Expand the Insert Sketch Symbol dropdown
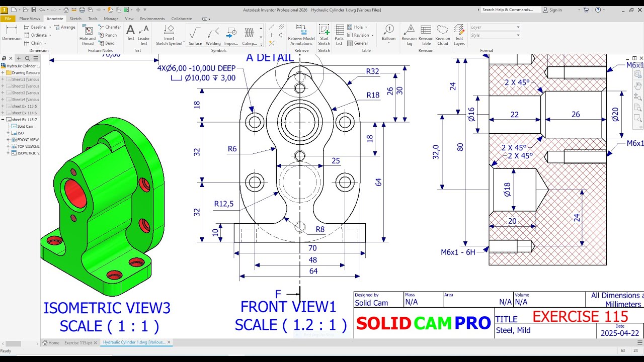The height and width of the screenshot is (362, 644). point(184,43)
